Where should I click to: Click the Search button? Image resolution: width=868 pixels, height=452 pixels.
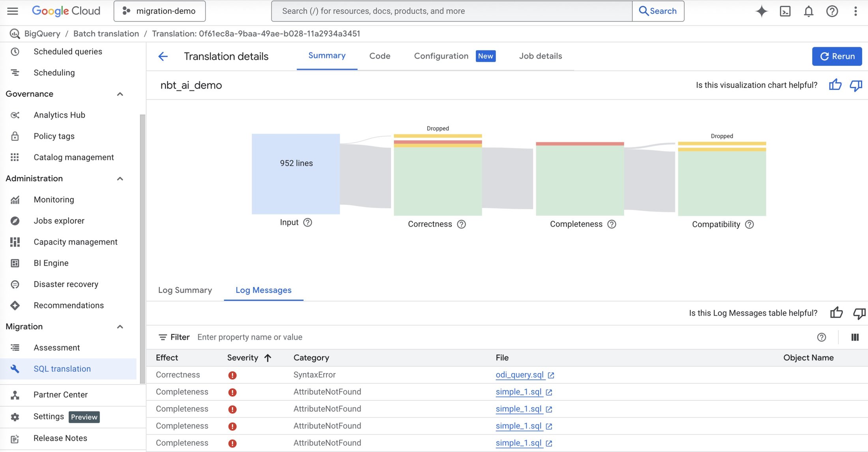(658, 11)
